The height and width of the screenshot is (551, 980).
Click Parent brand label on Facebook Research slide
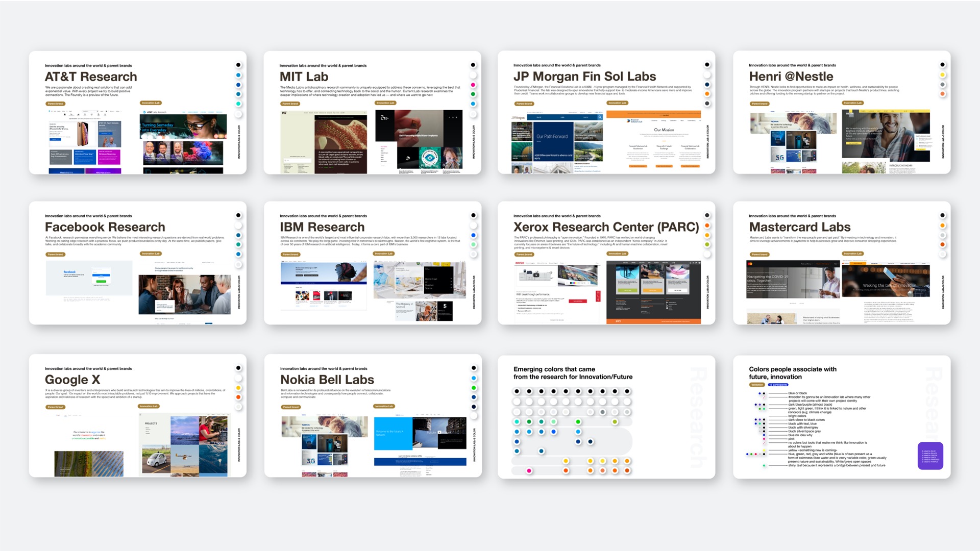(56, 254)
